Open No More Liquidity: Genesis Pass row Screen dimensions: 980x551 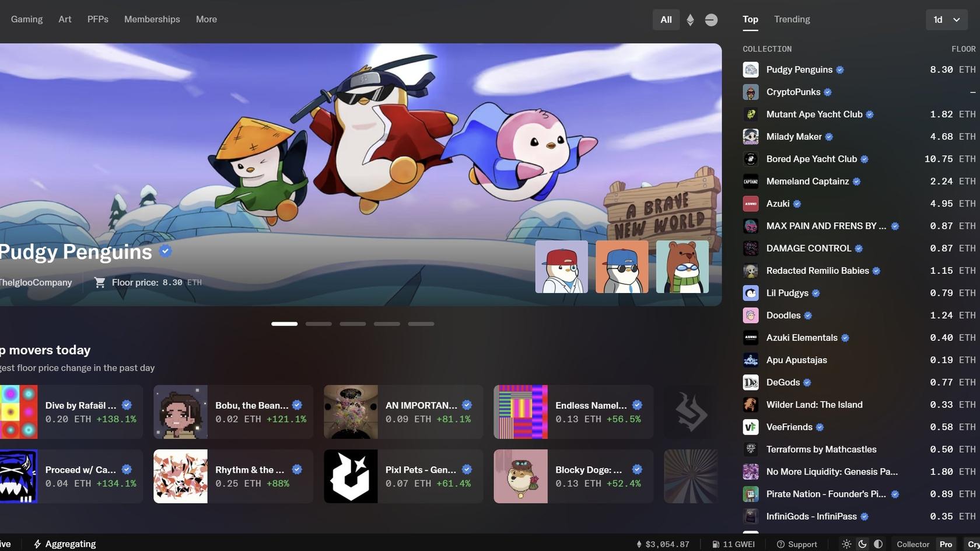859,472
